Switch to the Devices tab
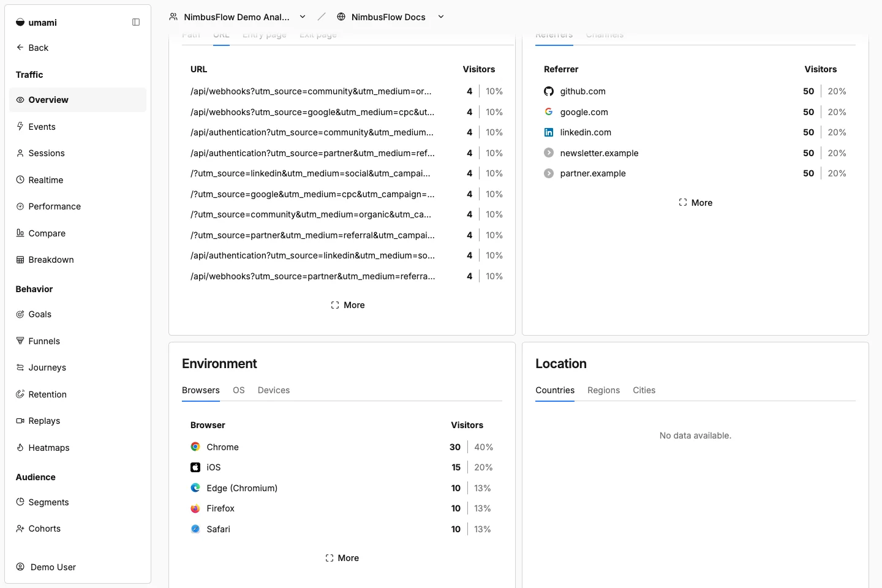This screenshot has width=882, height=588. click(x=274, y=390)
